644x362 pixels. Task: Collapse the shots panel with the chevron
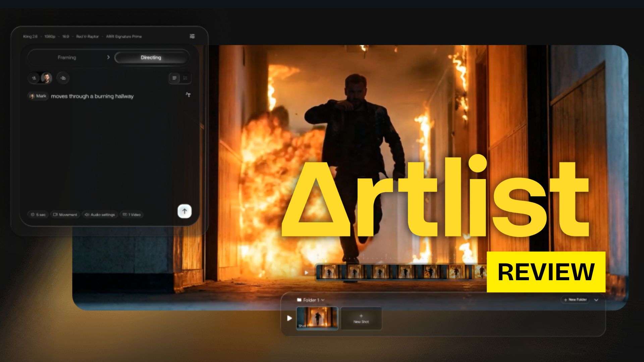tap(596, 300)
